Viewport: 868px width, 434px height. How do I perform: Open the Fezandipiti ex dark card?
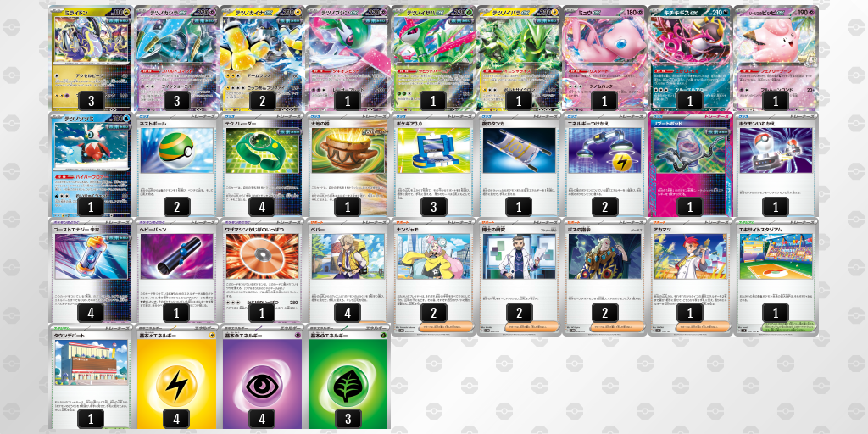(690, 58)
